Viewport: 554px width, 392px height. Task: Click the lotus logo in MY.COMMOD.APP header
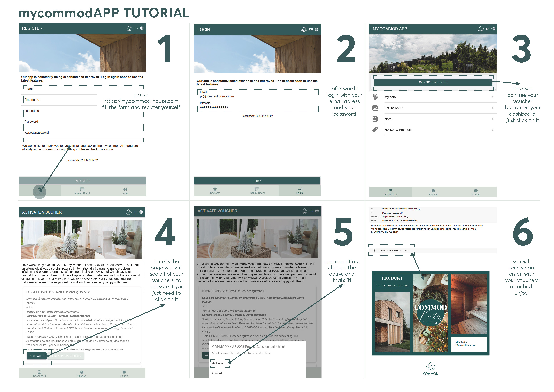tap(481, 29)
